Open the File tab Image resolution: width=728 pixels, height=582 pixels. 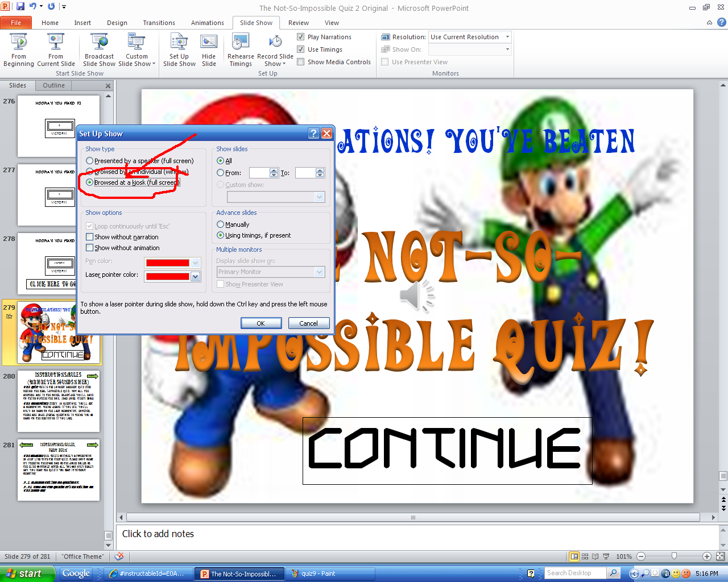coord(16,23)
